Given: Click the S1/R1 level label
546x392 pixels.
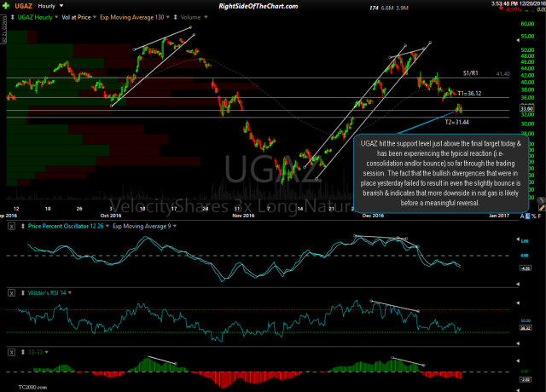Looking at the screenshot, I should point(470,73).
